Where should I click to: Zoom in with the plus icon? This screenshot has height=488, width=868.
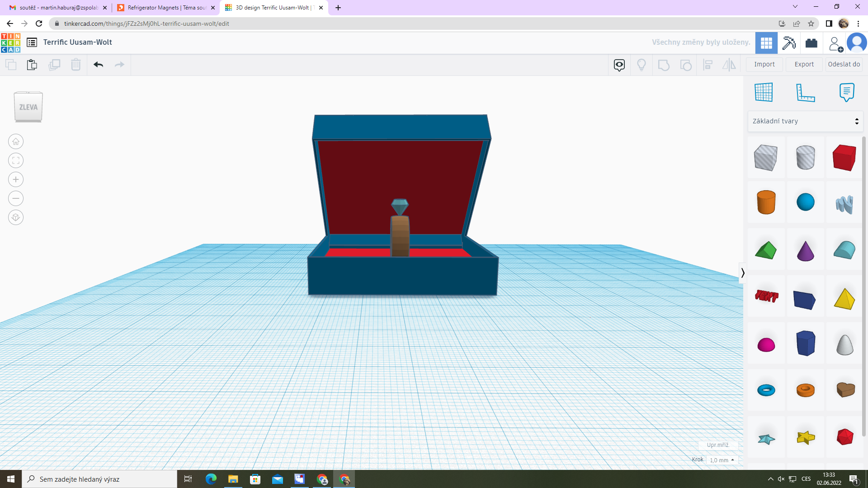16,179
